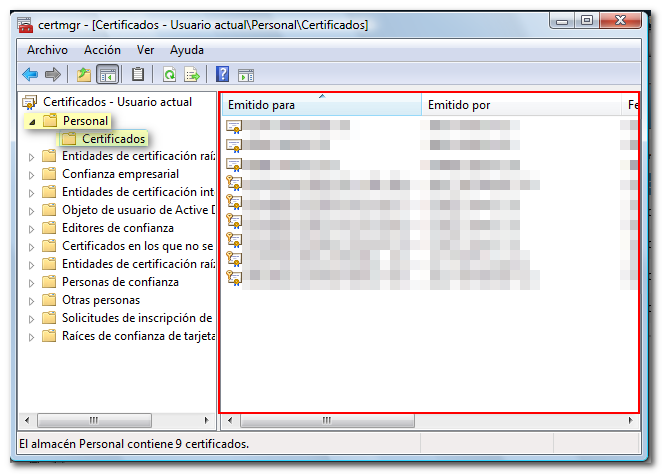Viewport: 662px width, 474px height.
Task: Expand the Confianza empresarial node
Action: tap(31, 174)
